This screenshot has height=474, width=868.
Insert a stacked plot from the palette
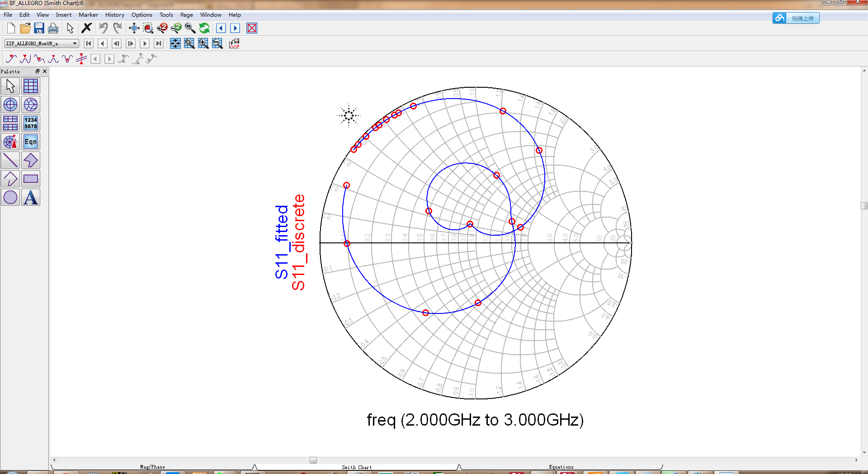[x=10, y=123]
